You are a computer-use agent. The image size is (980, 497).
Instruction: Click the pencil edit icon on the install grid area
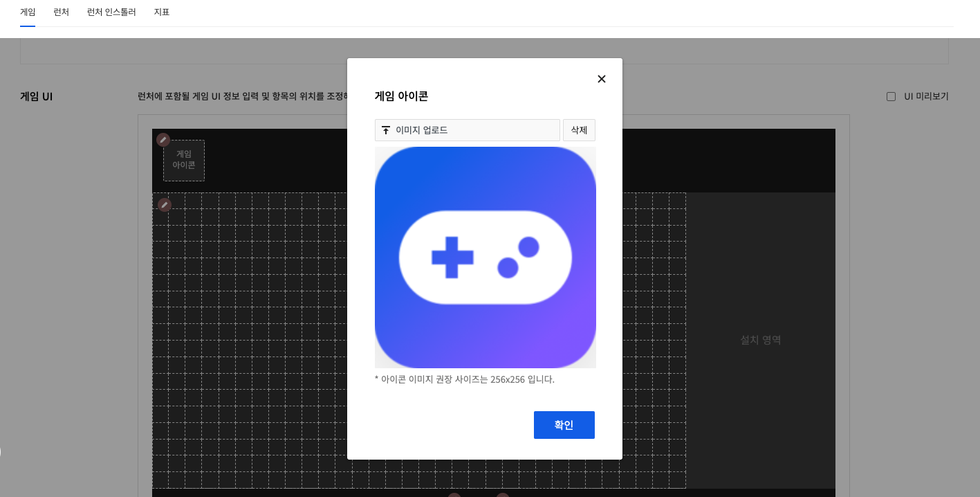point(165,205)
